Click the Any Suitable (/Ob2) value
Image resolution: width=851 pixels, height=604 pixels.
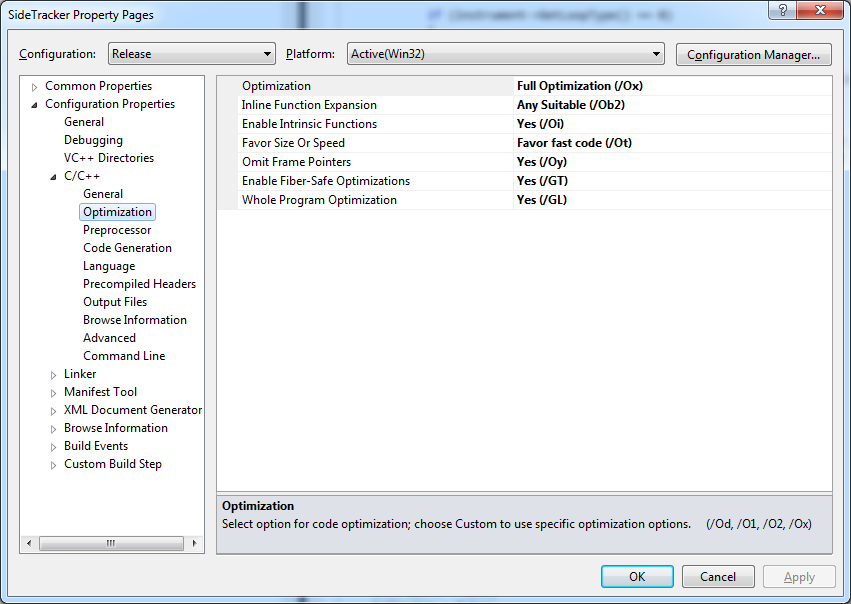[570, 105]
